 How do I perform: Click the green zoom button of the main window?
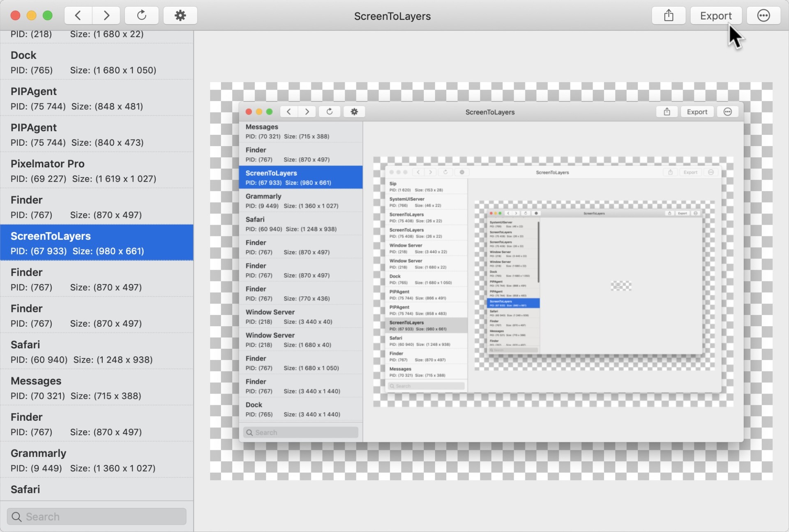(x=48, y=16)
